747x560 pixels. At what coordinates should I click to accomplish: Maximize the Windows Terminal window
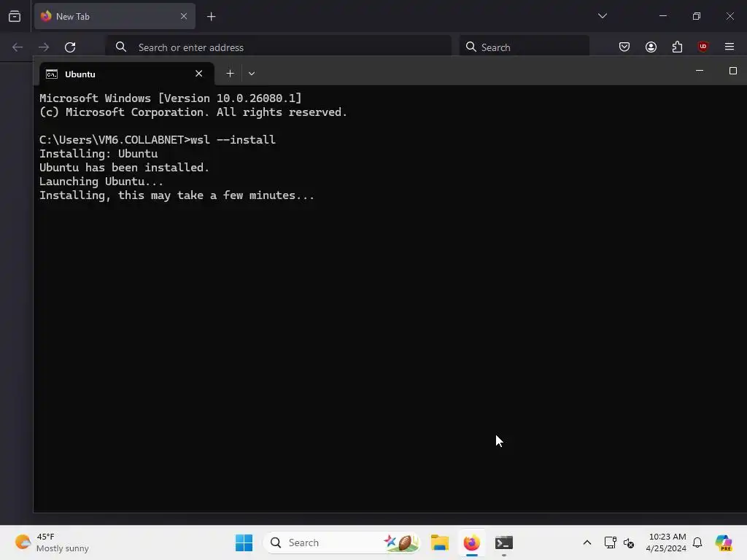[x=732, y=71]
